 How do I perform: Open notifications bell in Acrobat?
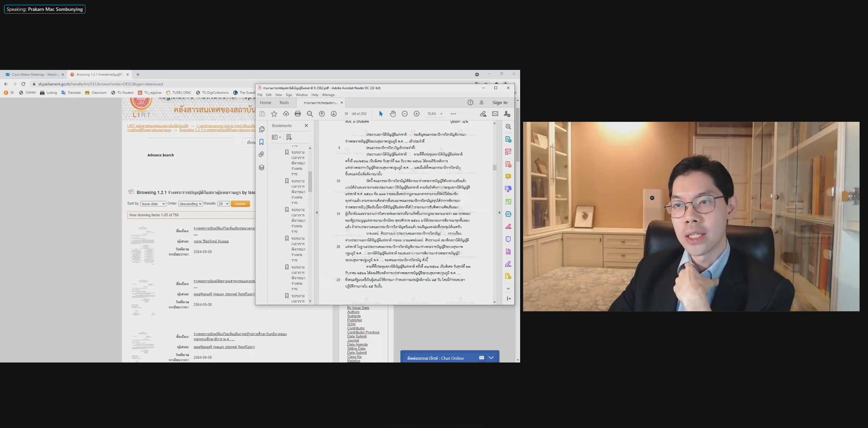481,103
